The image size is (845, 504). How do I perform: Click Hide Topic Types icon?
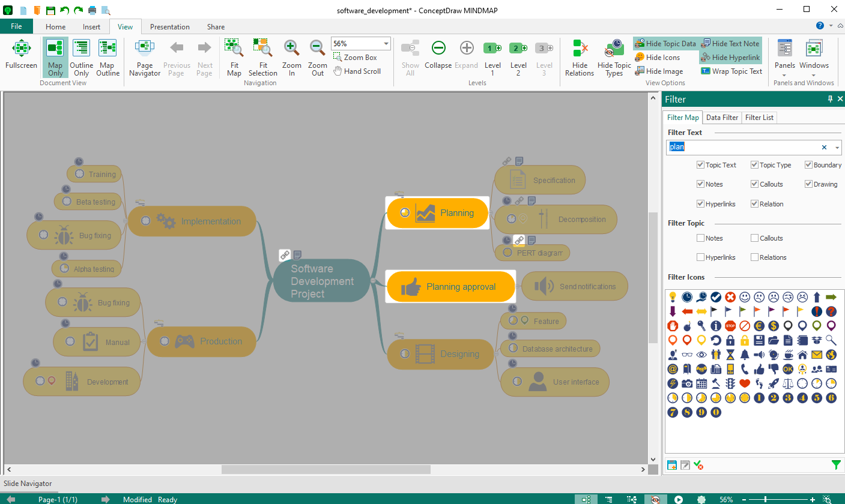click(x=614, y=58)
